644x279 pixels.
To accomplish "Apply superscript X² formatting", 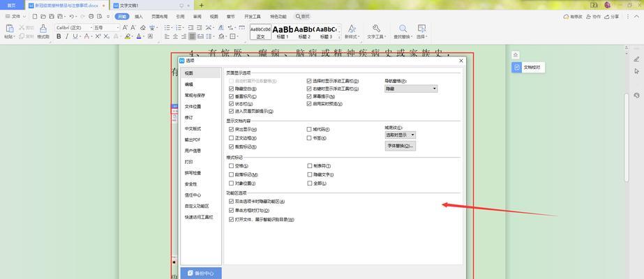I will (98, 36).
